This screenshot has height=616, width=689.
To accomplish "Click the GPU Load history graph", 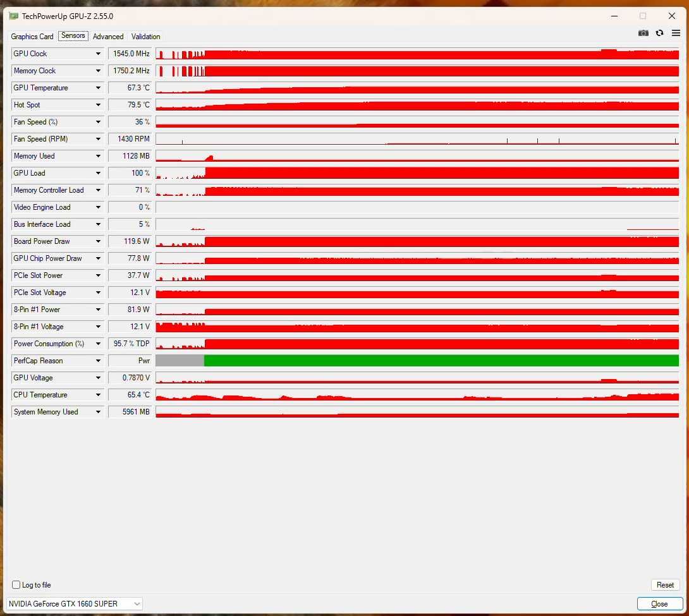I will coord(417,173).
